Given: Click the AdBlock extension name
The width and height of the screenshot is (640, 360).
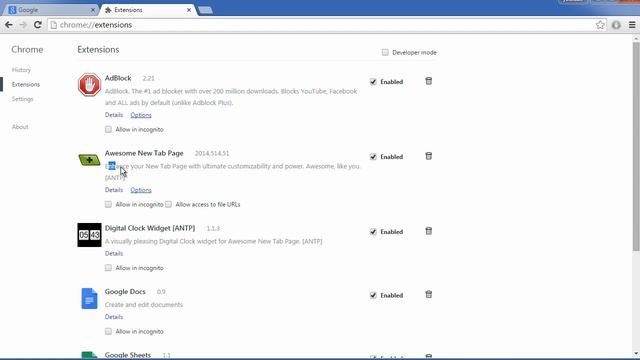Looking at the screenshot, I should tap(118, 78).
